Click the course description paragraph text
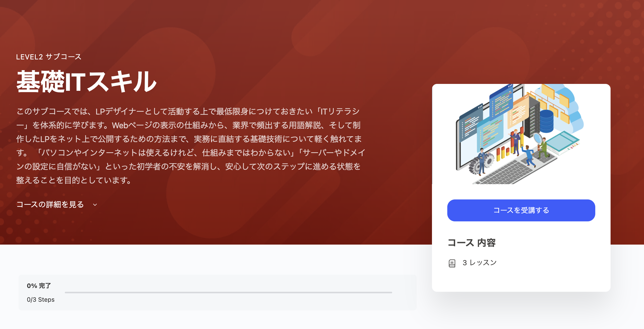The image size is (644, 329). coord(191,146)
